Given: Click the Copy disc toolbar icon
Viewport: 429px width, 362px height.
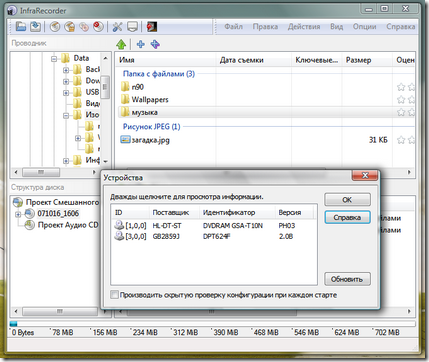Looking at the screenshot, I should coord(84,27).
